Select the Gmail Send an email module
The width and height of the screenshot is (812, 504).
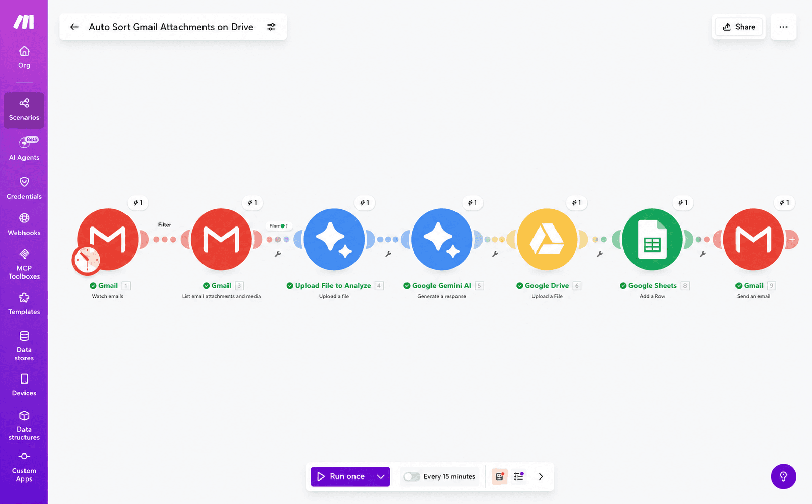click(x=753, y=239)
